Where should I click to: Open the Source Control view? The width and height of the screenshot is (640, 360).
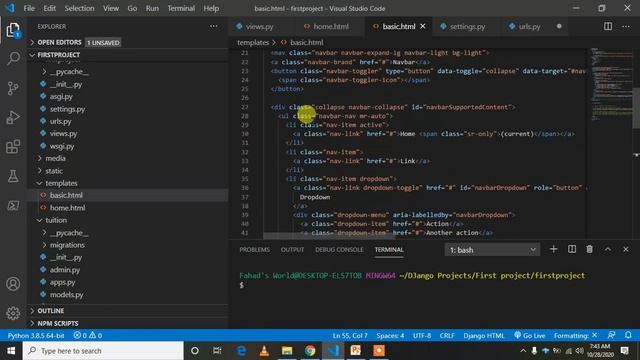coord(13,88)
